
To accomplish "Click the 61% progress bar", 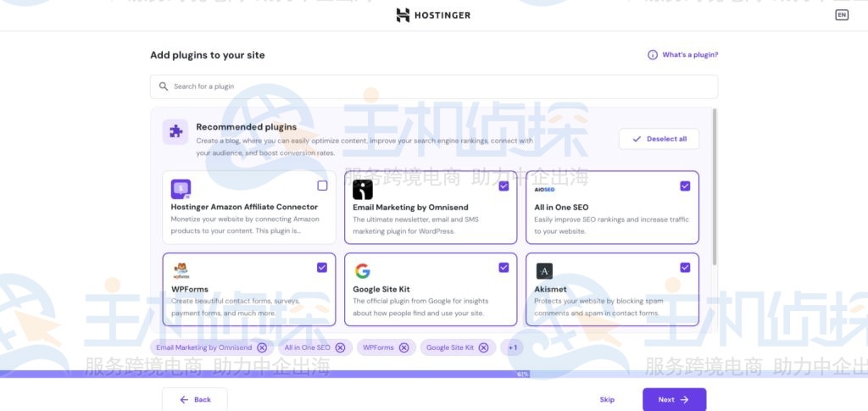I will 434,374.
